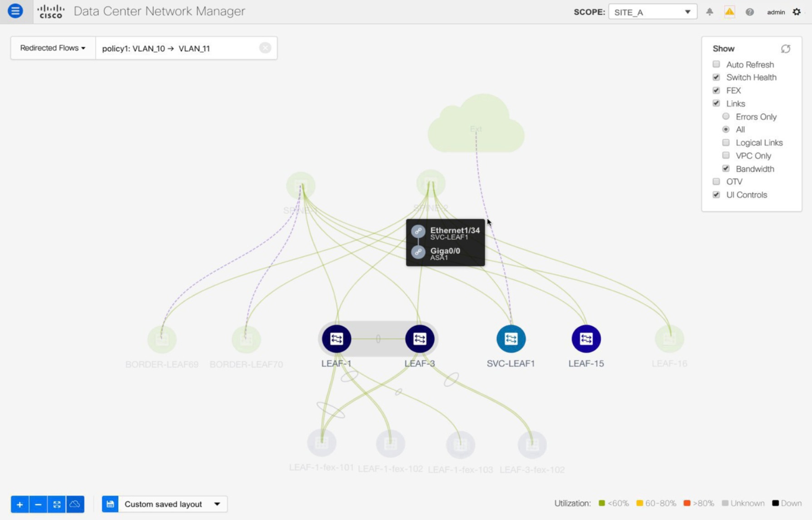
Task: Select the left spine switch node
Action: tap(301, 186)
